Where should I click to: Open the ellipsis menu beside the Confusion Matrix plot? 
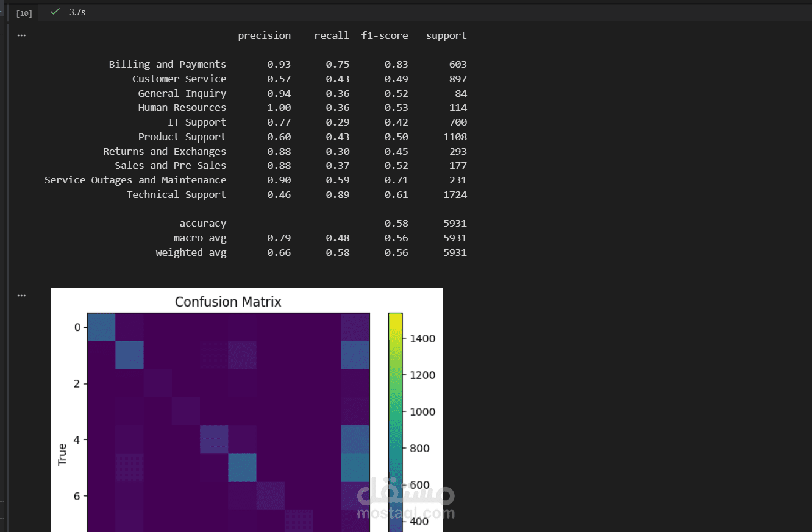21,296
